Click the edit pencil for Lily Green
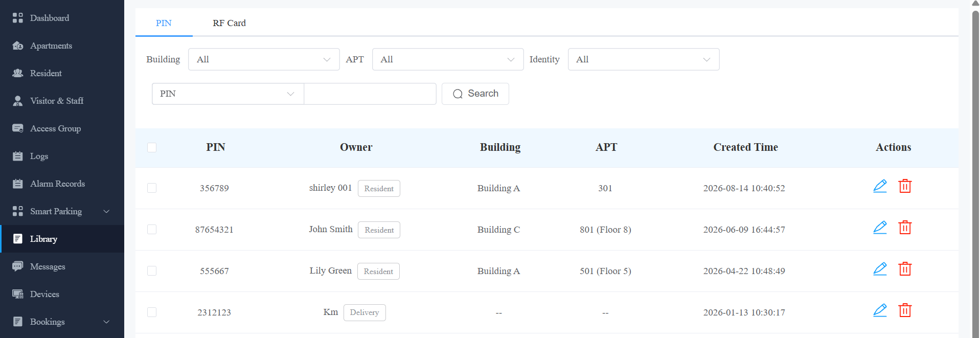Viewport: 980px width, 338px height. pyautogui.click(x=880, y=269)
